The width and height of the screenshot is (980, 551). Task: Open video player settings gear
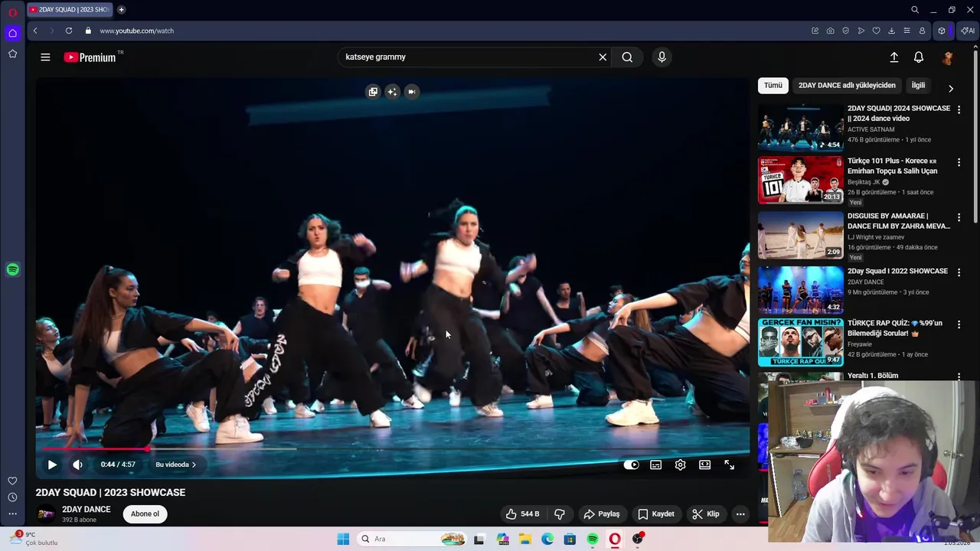(x=680, y=465)
